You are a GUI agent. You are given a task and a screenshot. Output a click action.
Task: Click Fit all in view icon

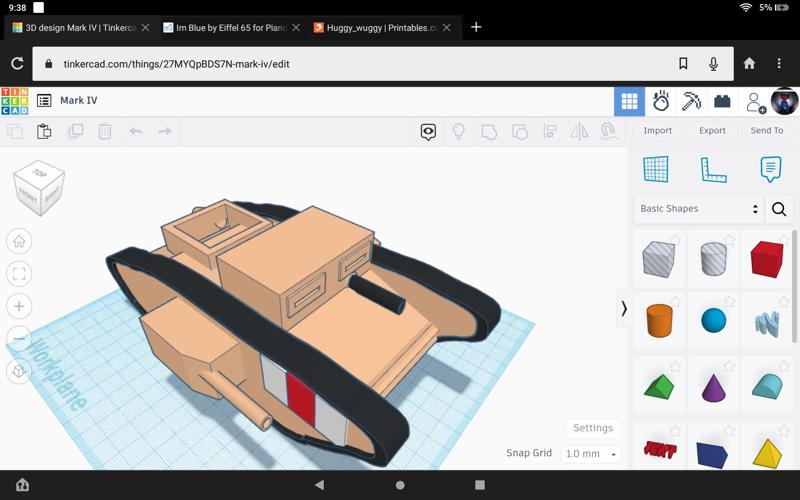[x=19, y=273]
